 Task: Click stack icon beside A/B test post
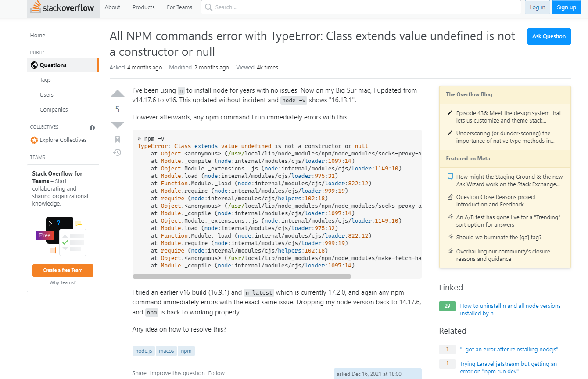tap(450, 217)
